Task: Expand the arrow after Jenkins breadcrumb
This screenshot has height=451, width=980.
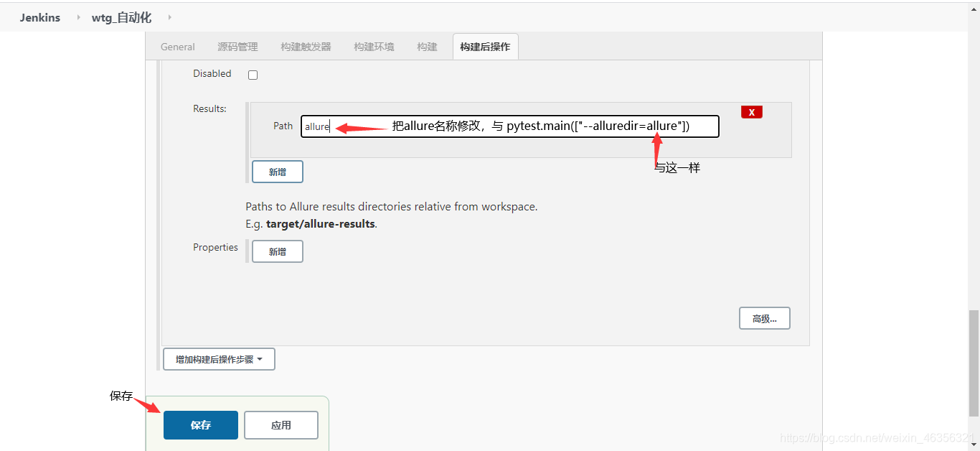Action: coord(79,17)
